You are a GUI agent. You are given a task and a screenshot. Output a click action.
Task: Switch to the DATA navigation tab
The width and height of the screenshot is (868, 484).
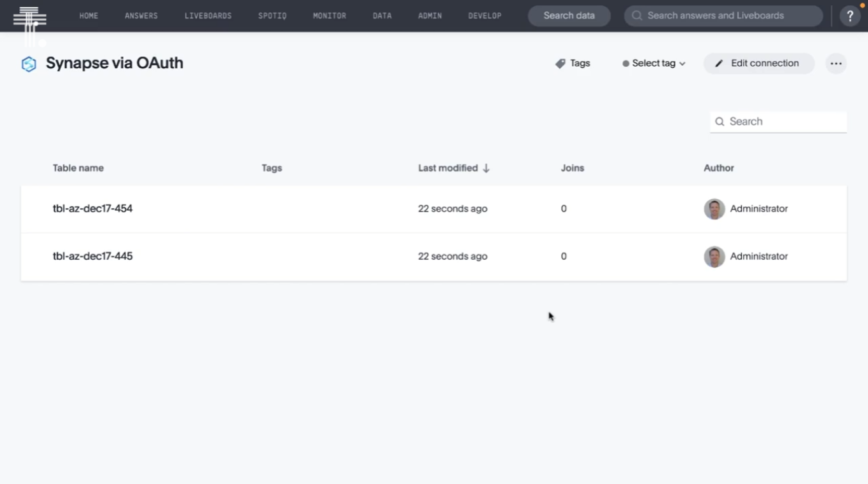coord(382,16)
